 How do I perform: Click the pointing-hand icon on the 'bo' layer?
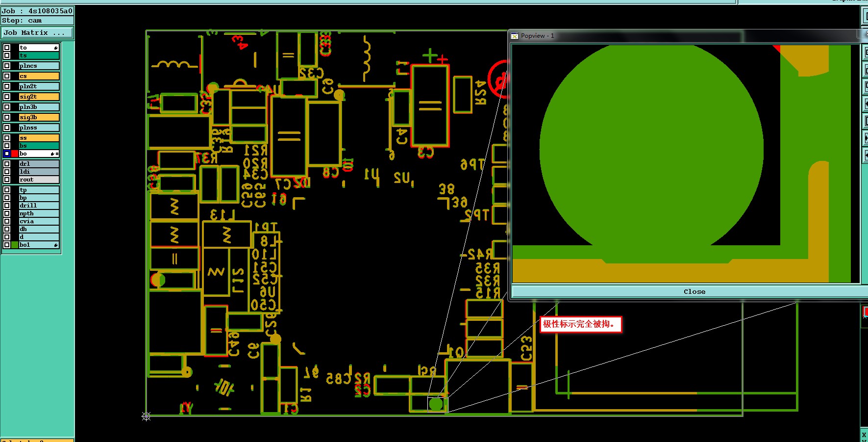tap(52, 154)
